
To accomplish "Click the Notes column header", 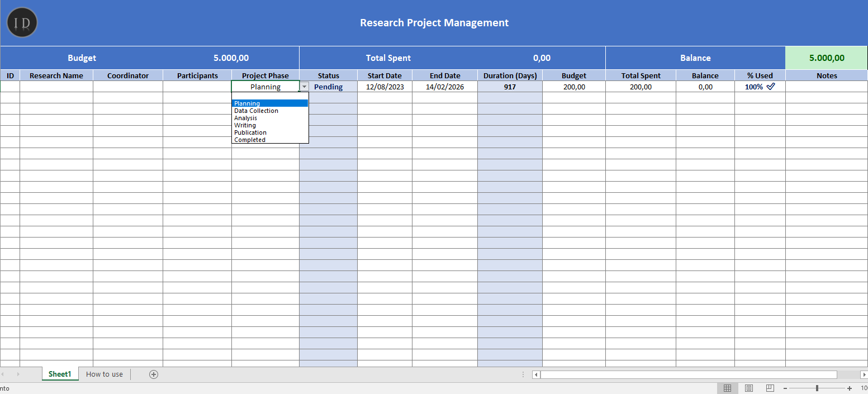I will pos(827,75).
